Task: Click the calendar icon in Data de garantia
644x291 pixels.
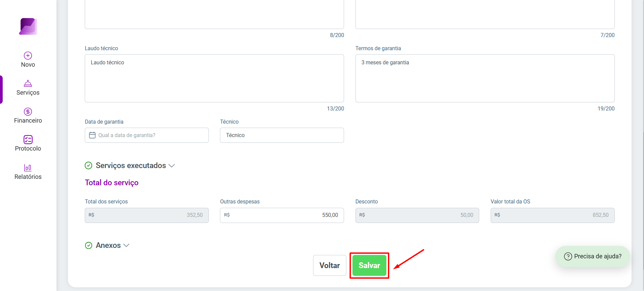Action: (x=92, y=135)
